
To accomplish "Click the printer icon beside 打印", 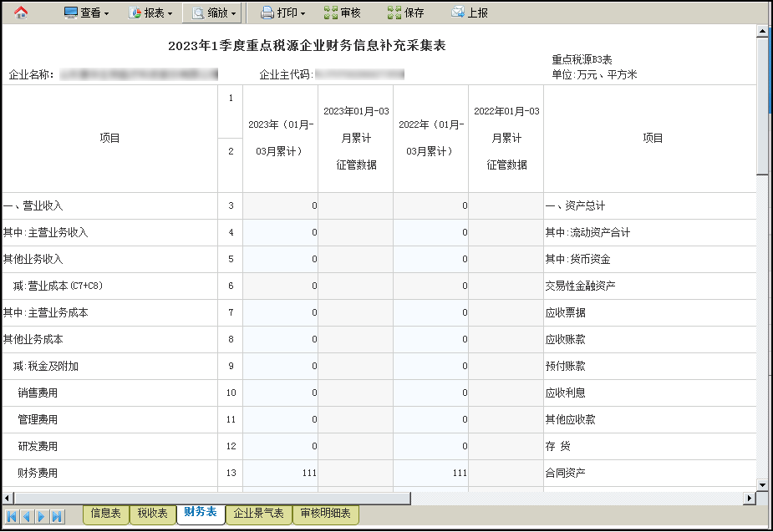I will click(x=267, y=13).
